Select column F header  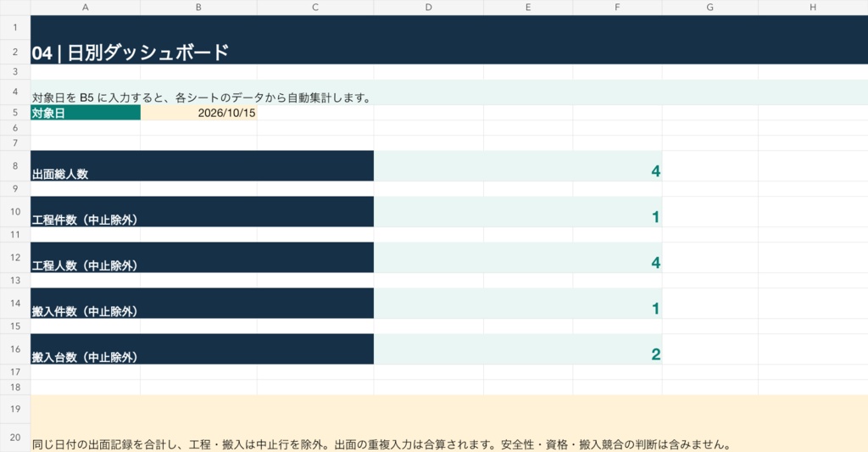[x=617, y=7]
